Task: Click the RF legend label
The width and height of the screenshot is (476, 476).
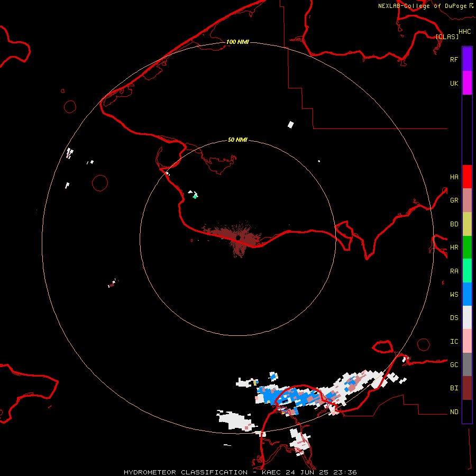Action: tap(454, 59)
